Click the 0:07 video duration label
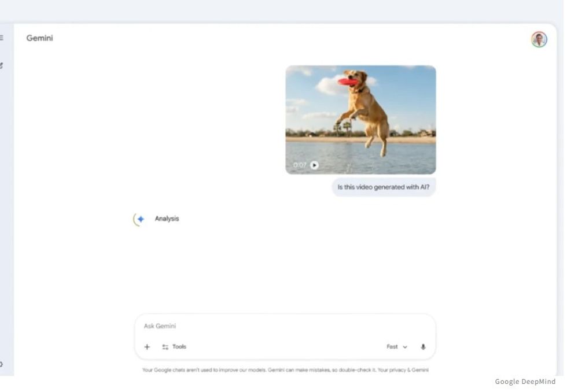This screenshot has height=392, width=567. tap(300, 165)
